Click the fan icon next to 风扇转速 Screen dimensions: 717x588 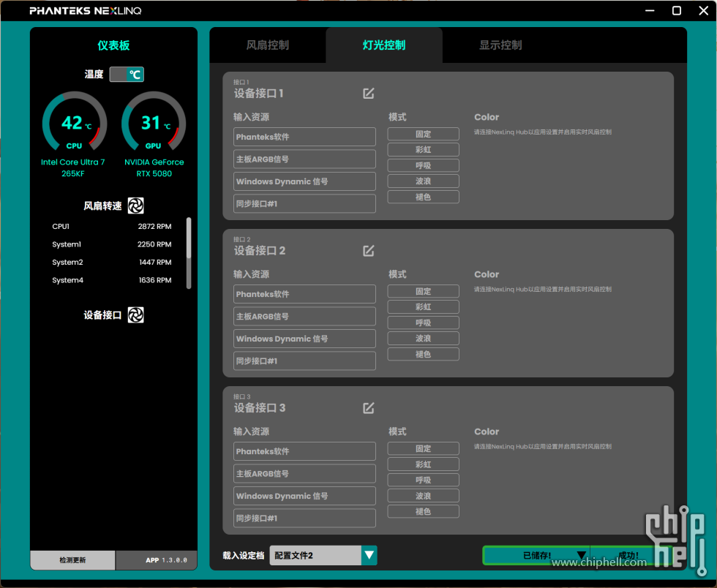pos(135,206)
